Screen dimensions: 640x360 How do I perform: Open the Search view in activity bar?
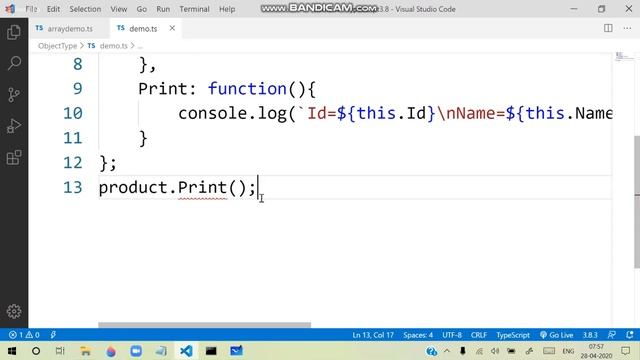[x=14, y=63]
